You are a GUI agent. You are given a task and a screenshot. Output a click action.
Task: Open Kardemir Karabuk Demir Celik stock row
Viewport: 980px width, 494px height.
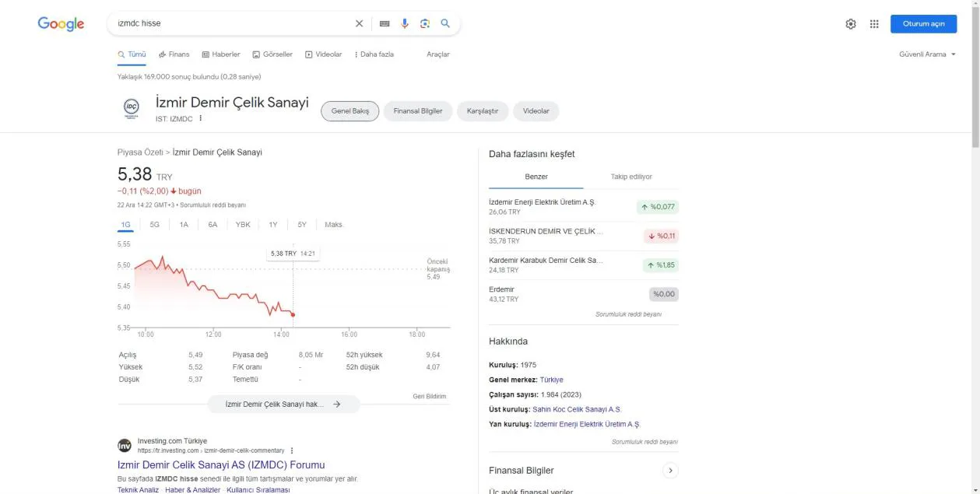[x=584, y=265]
